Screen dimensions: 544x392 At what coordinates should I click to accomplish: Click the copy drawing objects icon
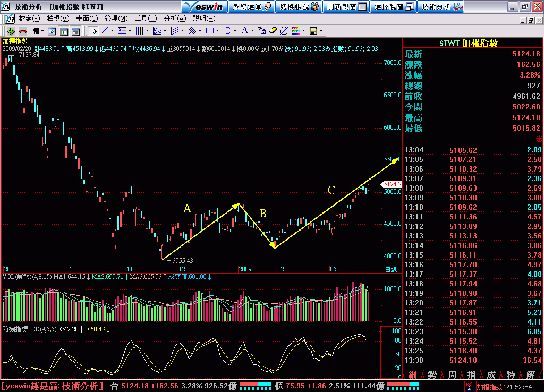(x=261, y=31)
